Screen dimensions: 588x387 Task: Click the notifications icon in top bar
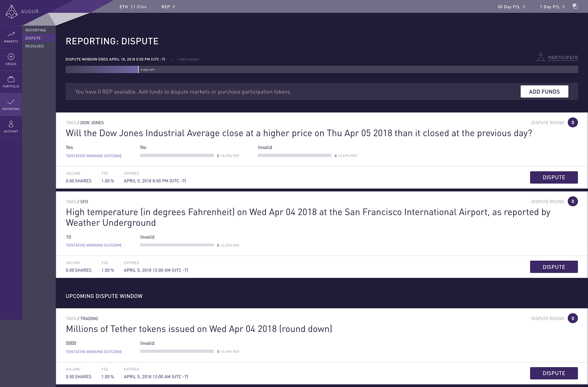[575, 6]
